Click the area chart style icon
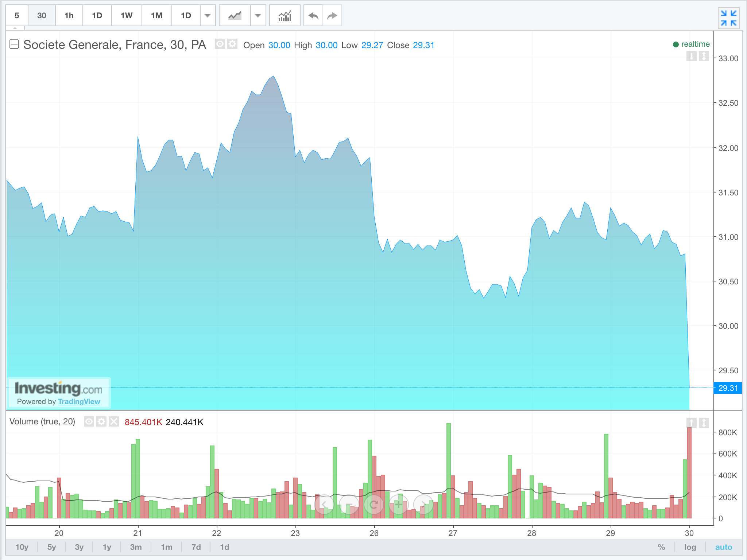The width and height of the screenshot is (747, 560). [x=235, y=16]
